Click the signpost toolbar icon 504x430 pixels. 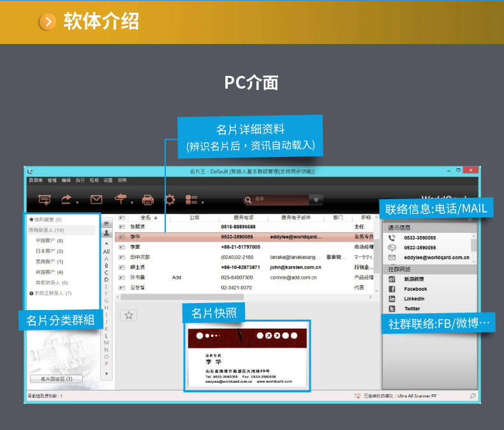click(x=121, y=199)
